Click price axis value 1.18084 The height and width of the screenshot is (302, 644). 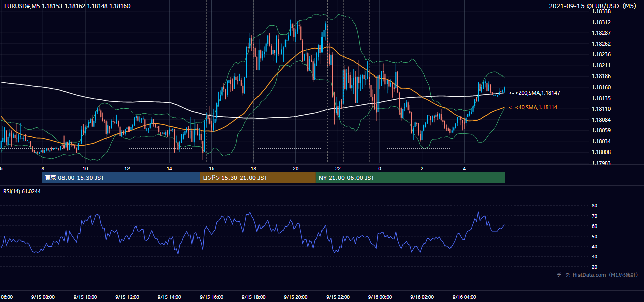pos(602,120)
